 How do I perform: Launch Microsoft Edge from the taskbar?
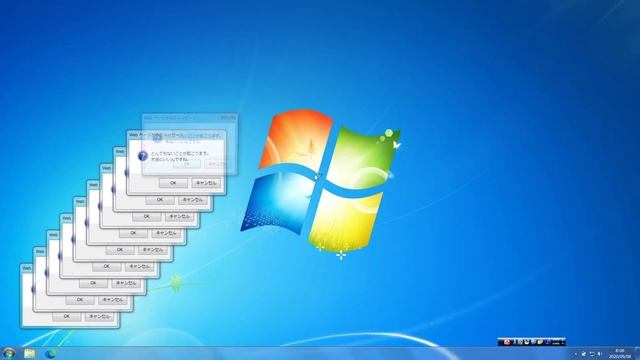click(51, 353)
